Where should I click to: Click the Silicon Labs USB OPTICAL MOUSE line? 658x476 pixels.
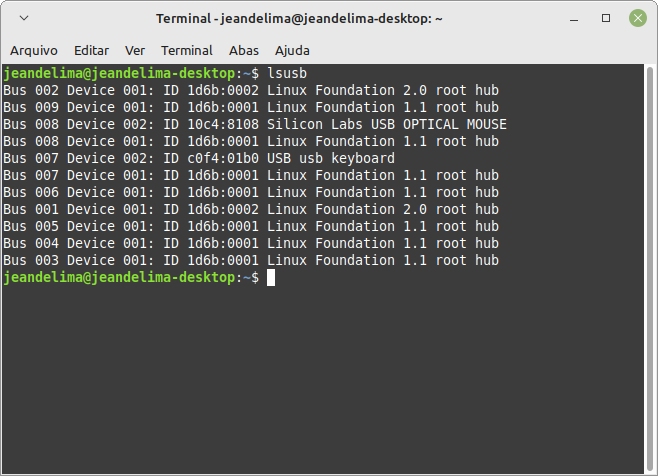click(255, 124)
